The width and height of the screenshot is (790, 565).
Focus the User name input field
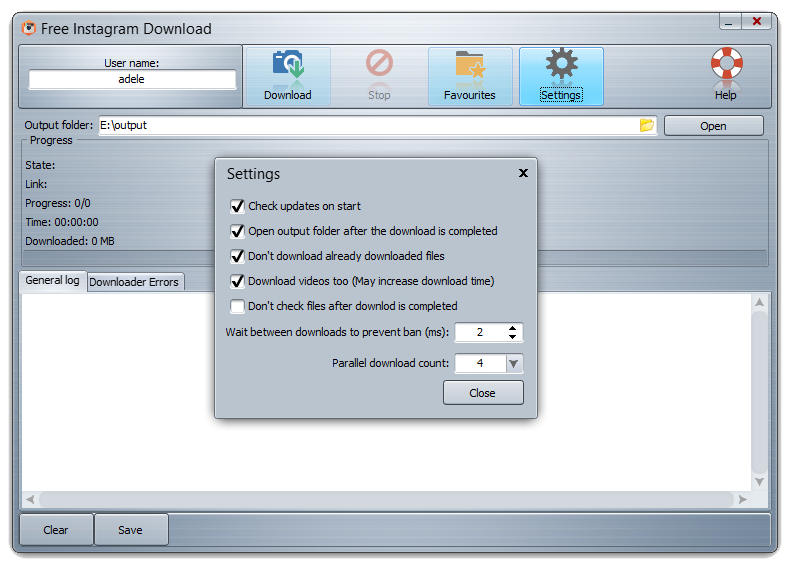pos(132,80)
